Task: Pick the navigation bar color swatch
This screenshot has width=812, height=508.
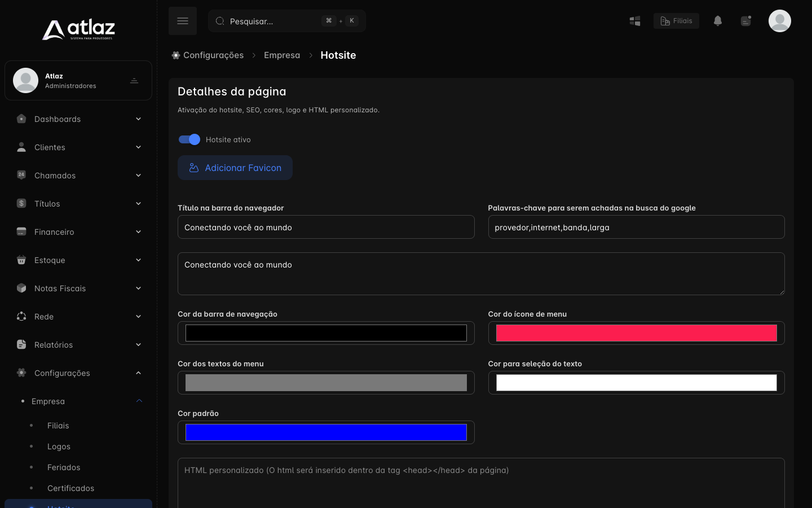Action: [x=326, y=333]
